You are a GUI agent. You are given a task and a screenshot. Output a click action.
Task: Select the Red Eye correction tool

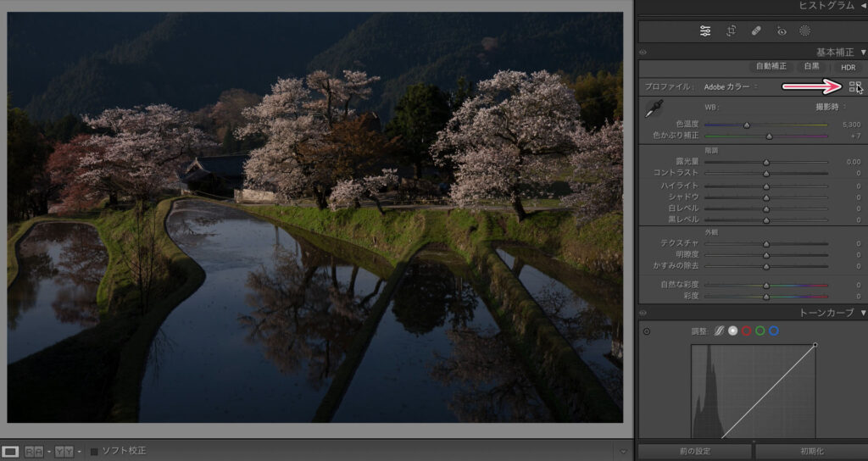tap(782, 31)
